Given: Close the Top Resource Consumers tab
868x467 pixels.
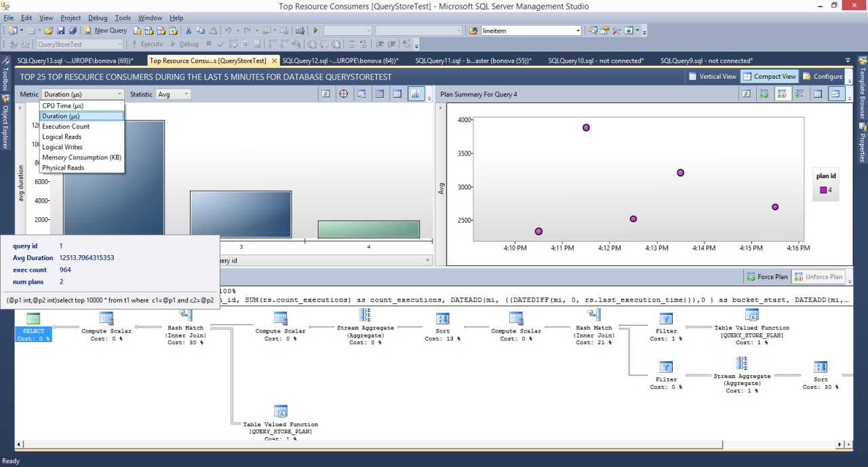Looking at the screenshot, I should point(275,60).
